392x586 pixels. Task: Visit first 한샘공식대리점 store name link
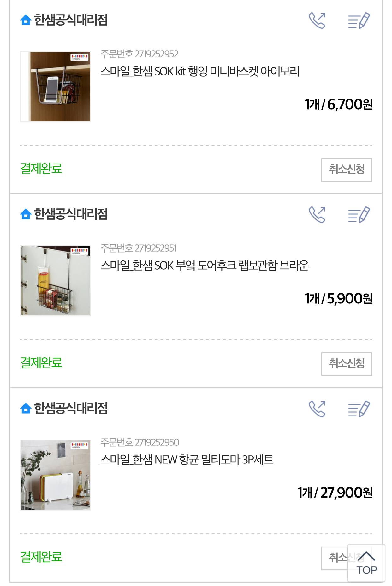pos(71,20)
